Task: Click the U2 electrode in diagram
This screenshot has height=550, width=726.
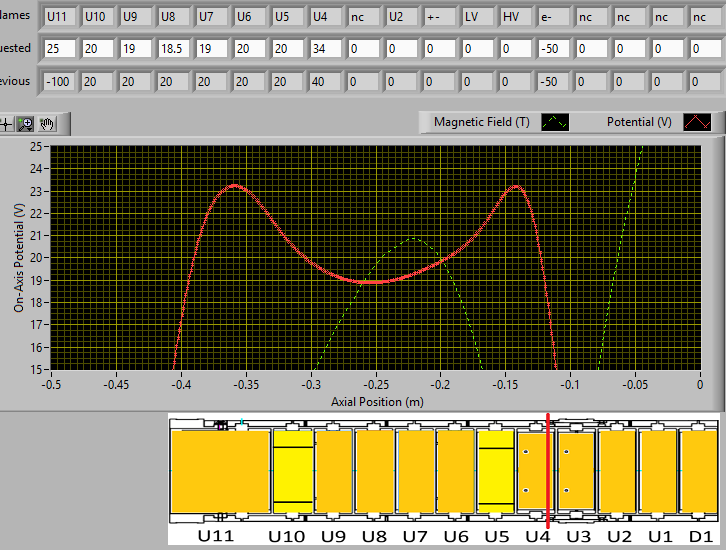Action: tap(617, 472)
